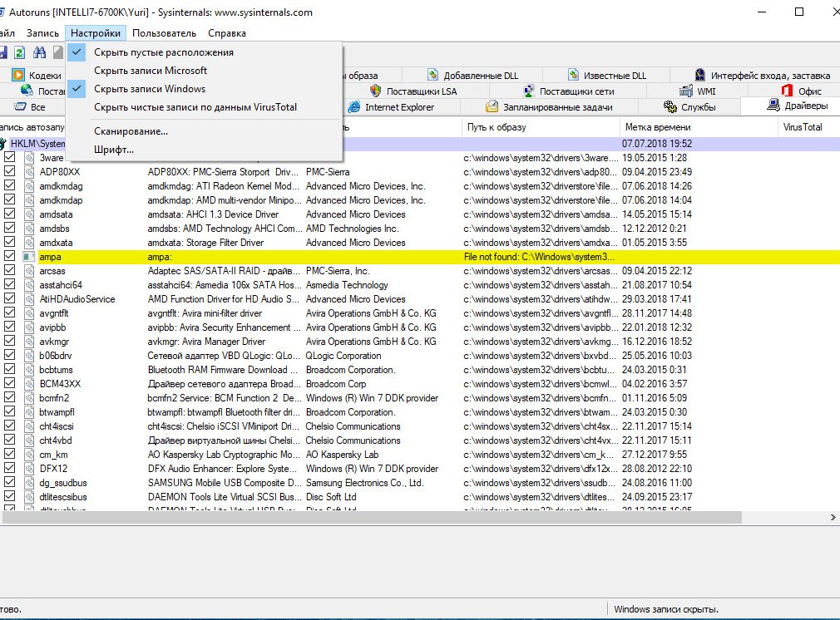Select the avkmgr entry name
This screenshot has width=840, height=620.
click(54, 342)
